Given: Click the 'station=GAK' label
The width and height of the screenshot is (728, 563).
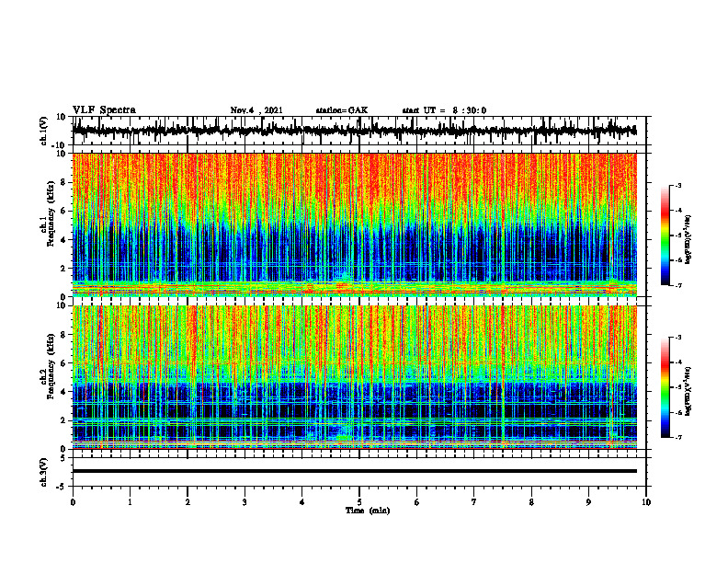Looking at the screenshot, I should click(342, 110).
